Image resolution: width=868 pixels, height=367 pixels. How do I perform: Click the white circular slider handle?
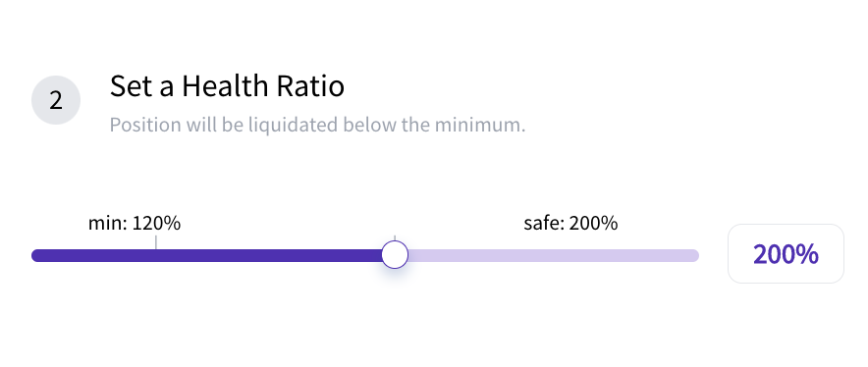point(395,255)
